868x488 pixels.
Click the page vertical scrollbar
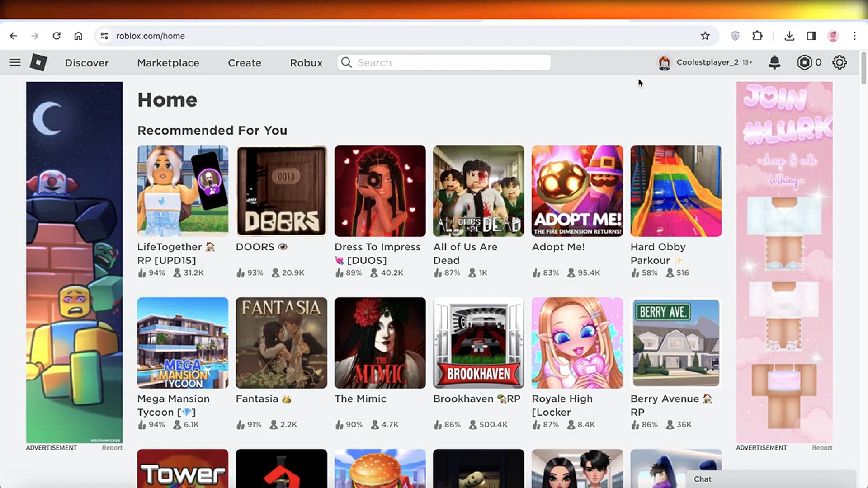coord(863,68)
